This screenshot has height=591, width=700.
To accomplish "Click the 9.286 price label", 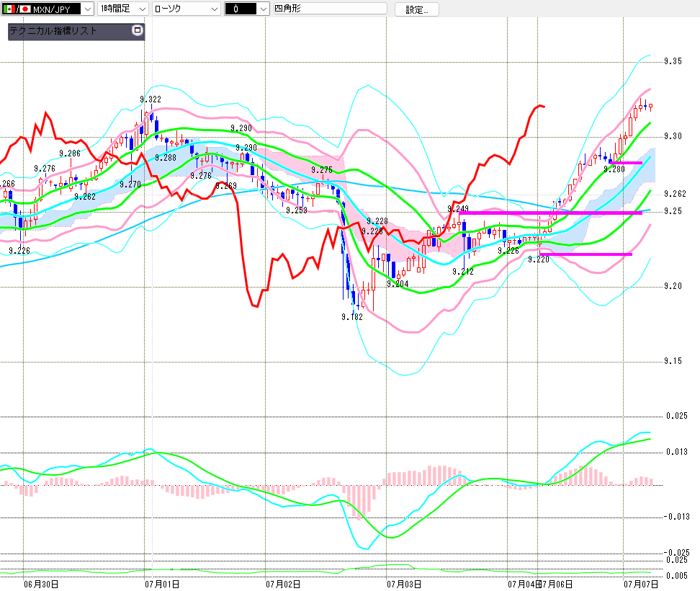I will 70,154.
